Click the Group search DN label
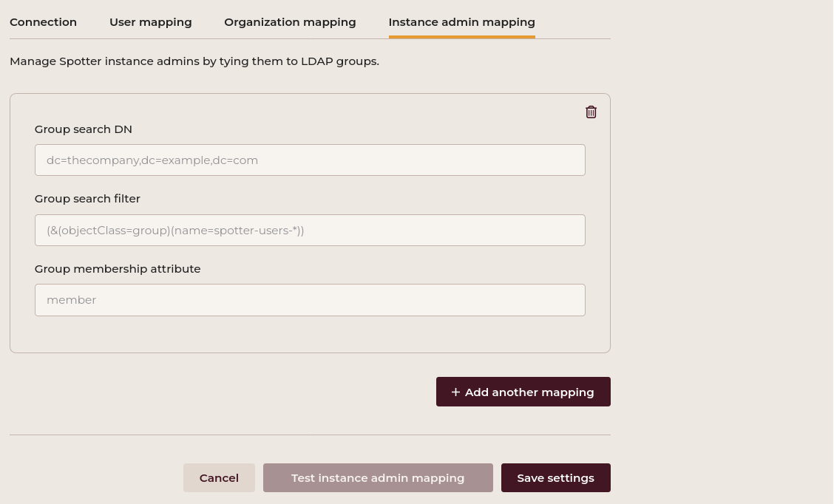This screenshot has width=834, height=504. (x=84, y=129)
